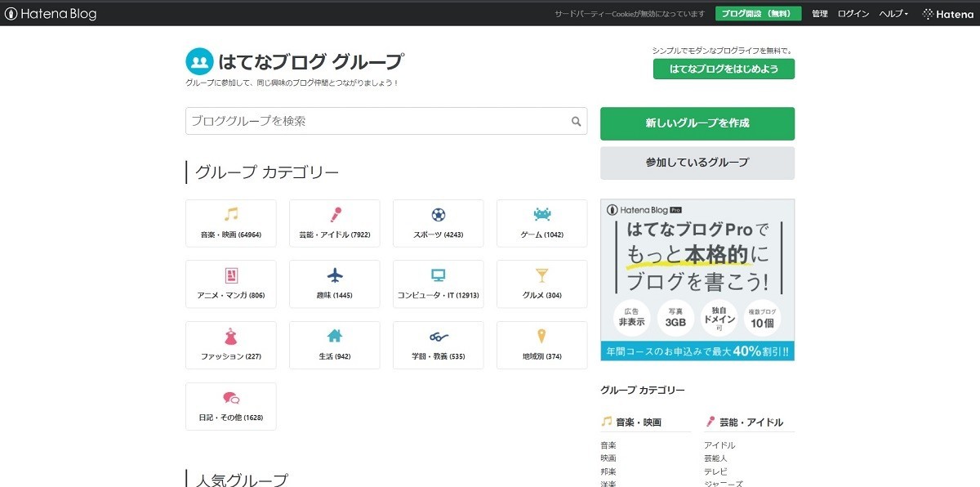Select the music note icon for 音楽・映画
The image size is (980, 487).
(x=230, y=215)
